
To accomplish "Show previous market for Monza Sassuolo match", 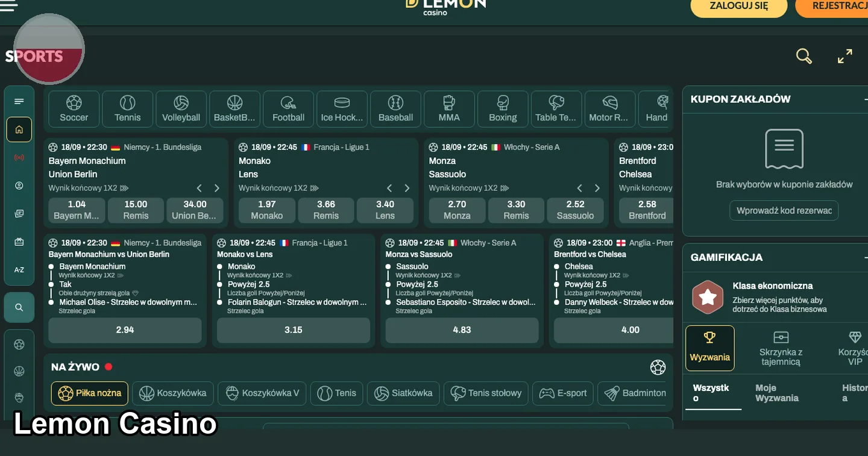I will coord(580,188).
